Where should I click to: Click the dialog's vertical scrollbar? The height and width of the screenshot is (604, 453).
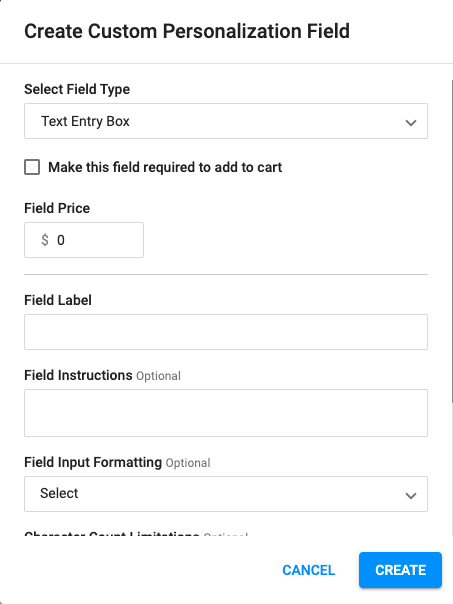tap(451, 241)
